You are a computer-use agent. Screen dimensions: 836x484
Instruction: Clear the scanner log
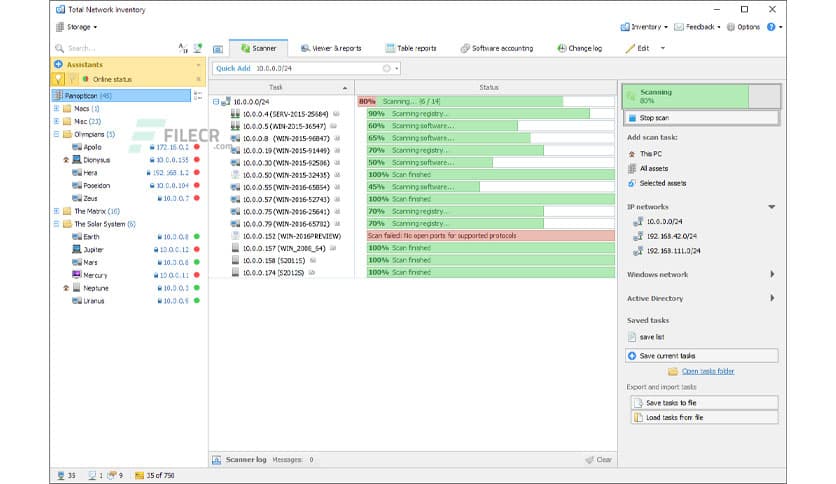pos(599,459)
